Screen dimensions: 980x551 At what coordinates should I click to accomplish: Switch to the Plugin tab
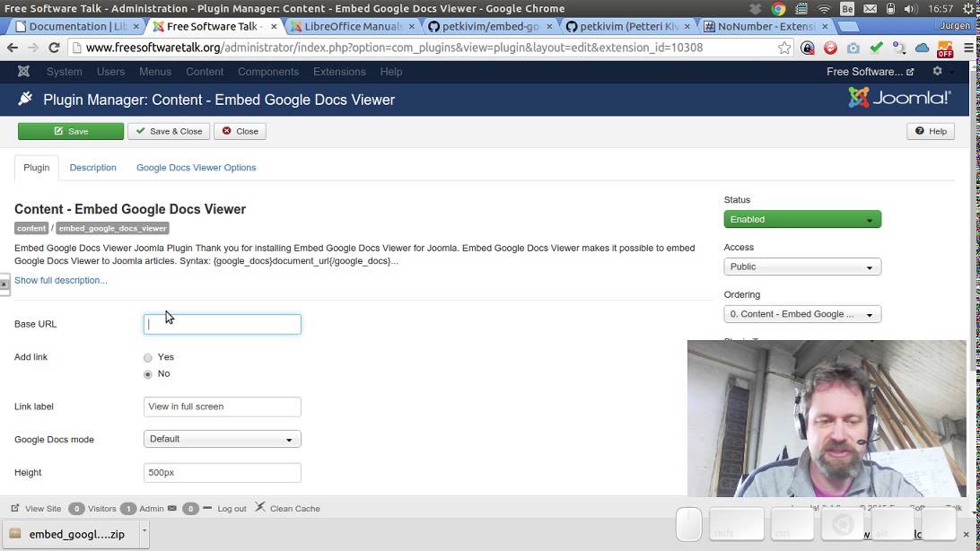(x=36, y=168)
